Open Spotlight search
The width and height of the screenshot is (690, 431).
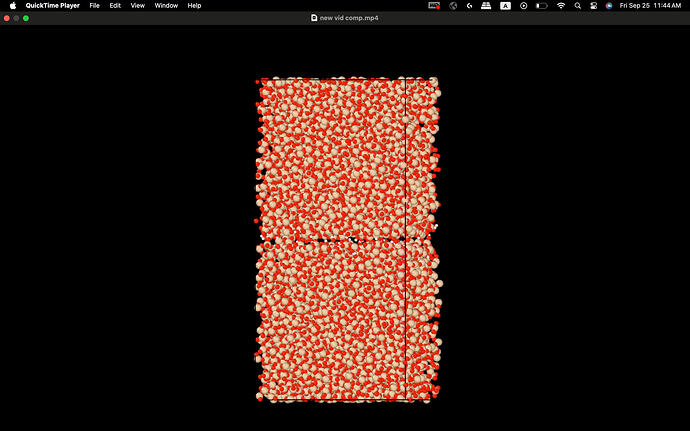coord(578,6)
